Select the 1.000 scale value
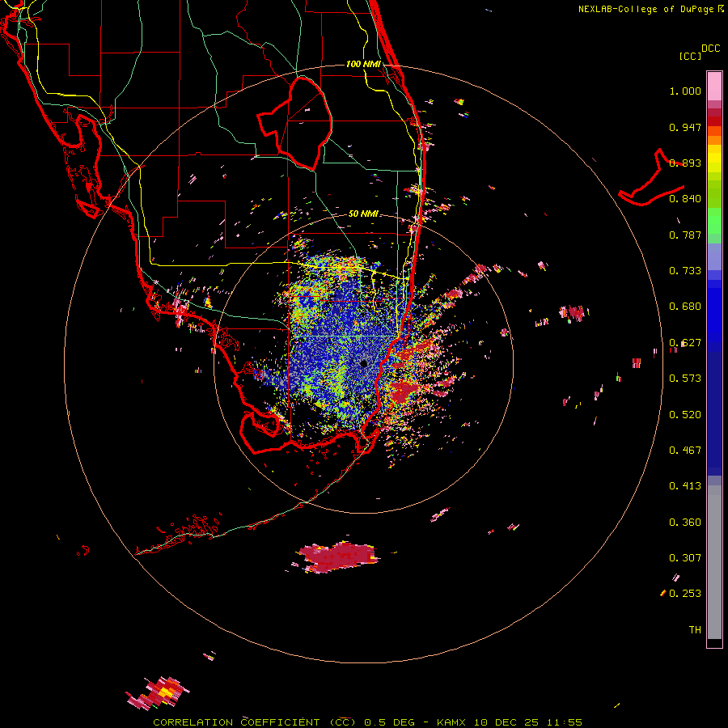 click(685, 91)
